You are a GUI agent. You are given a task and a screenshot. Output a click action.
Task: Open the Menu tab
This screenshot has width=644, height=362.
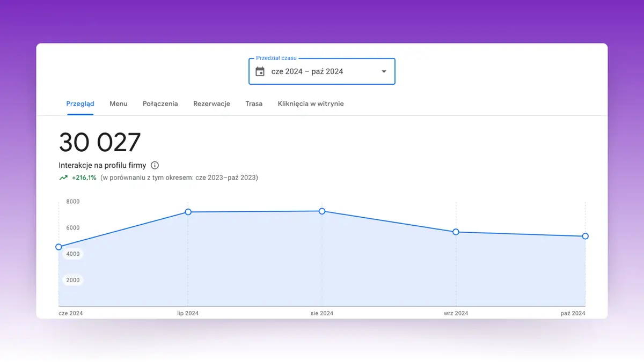click(118, 104)
